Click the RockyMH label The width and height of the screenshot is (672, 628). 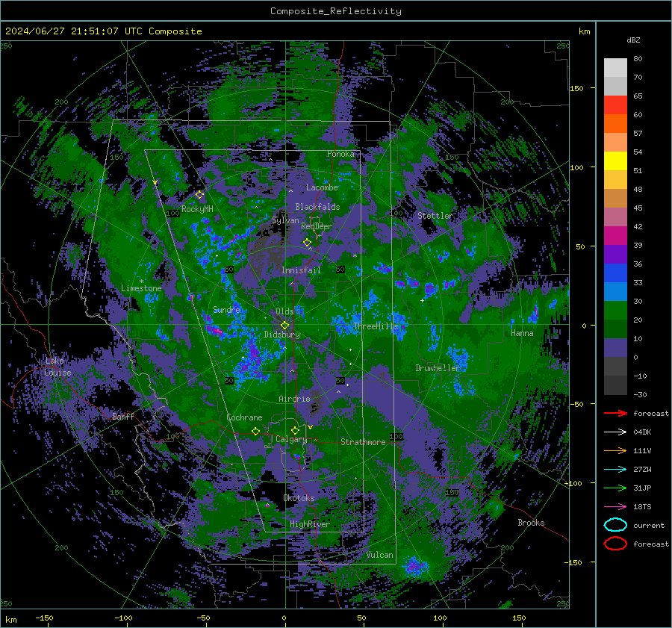point(197,209)
